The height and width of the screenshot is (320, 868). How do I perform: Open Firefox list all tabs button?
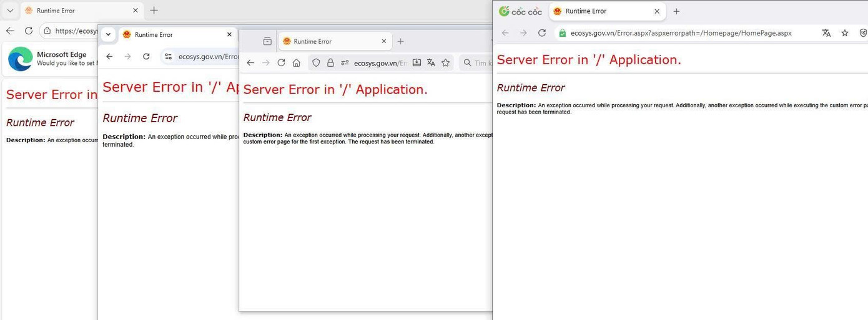click(x=267, y=41)
